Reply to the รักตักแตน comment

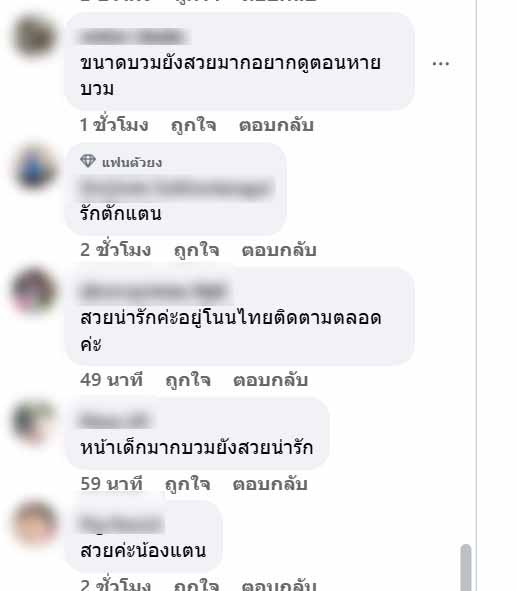[x=279, y=250]
